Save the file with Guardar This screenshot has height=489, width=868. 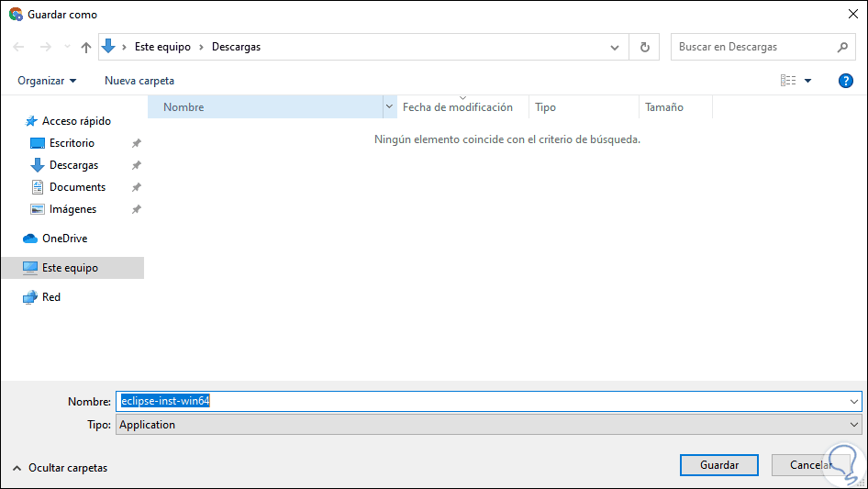(x=719, y=465)
